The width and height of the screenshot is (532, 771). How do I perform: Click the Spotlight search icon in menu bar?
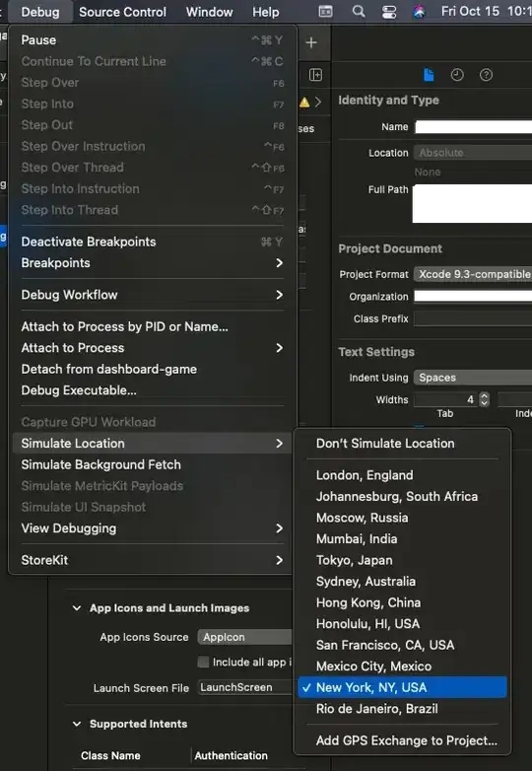click(x=359, y=11)
